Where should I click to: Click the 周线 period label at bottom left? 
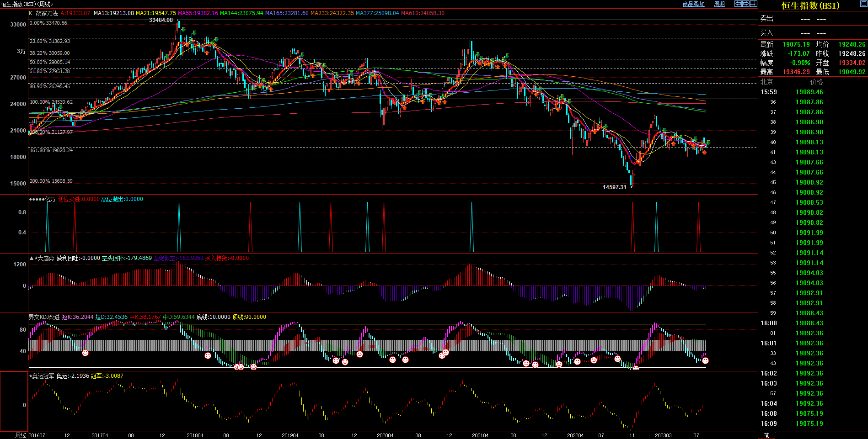coord(21,435)
